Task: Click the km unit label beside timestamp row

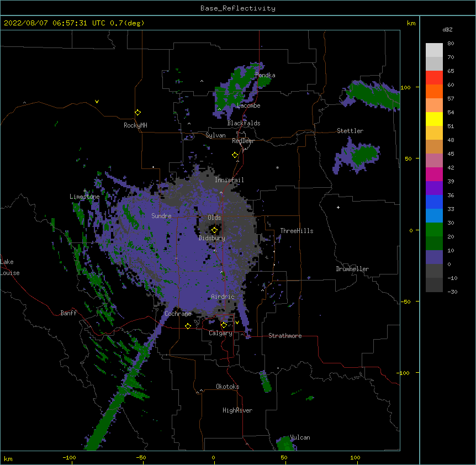Action: tap(411, 23)
